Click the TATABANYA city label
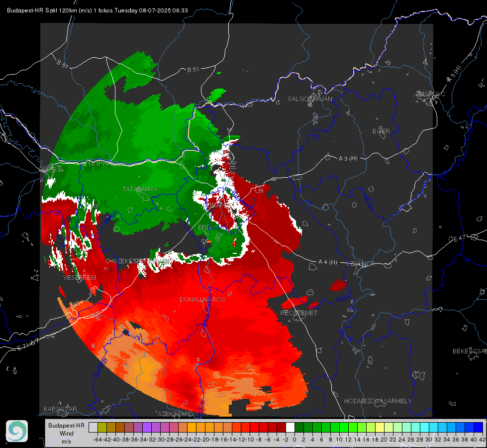The width and height of the screenshot is (487, 448). 140,189
